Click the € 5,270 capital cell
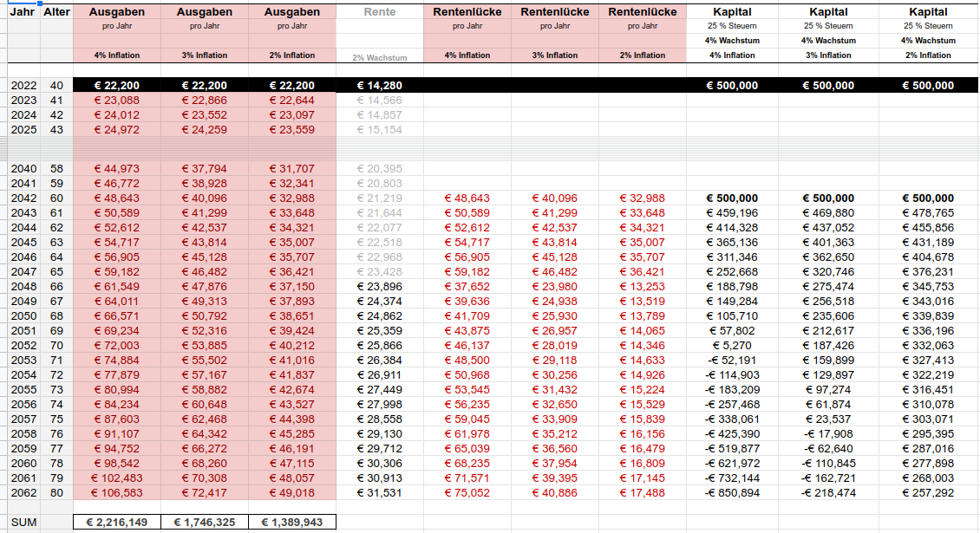This screenshot has height=533, width=980. tap(732, 345)
